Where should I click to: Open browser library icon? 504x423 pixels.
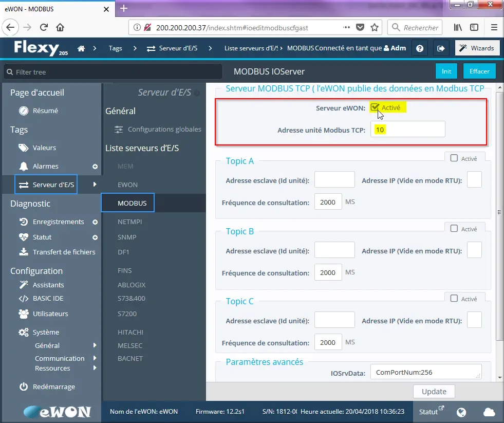(458, 27)
